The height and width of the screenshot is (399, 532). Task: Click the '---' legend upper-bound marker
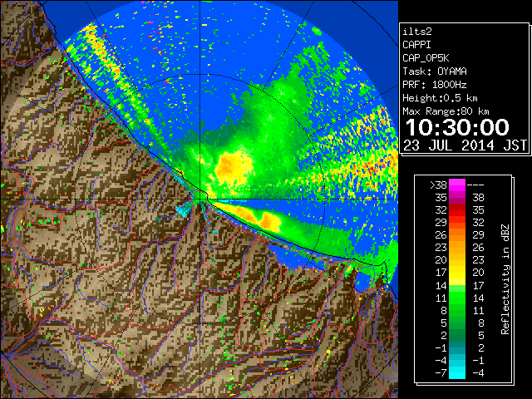(x=475, y=185)
